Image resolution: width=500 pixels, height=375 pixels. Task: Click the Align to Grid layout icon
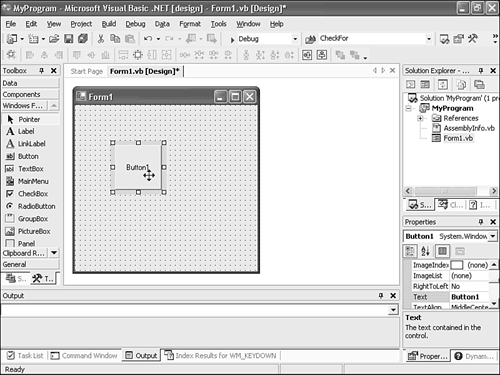pos(11,55)
